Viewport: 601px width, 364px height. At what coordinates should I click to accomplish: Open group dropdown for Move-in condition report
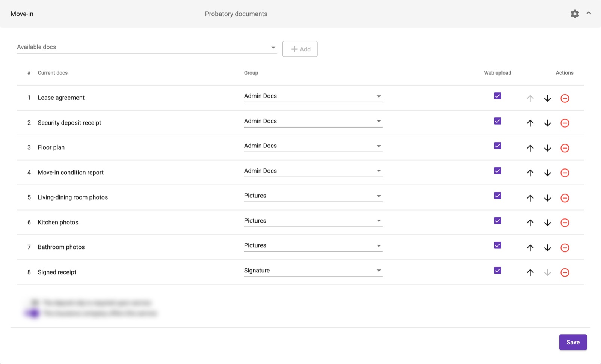pyautogui.click(x=313, y=171)
